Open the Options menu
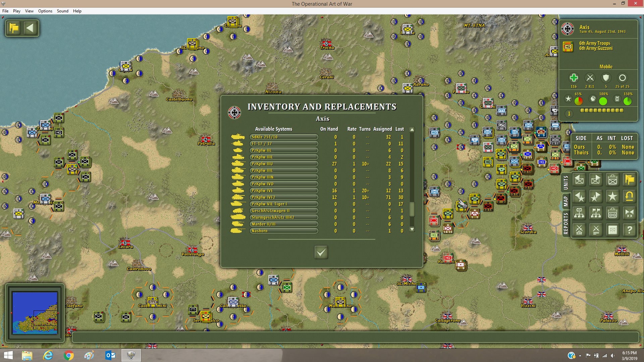Image resolution: width=644 pixels, height=362 pixels. [45, 11]
